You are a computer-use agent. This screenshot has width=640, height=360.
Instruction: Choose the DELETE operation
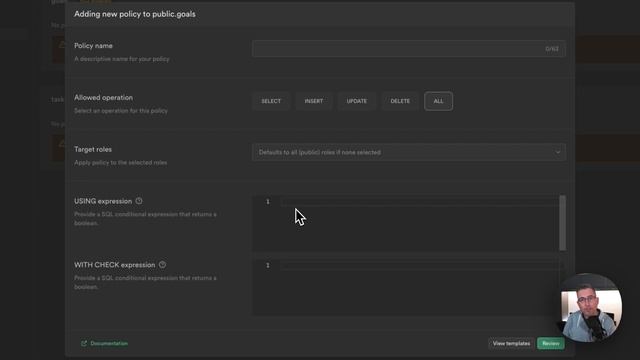(x=400, y=101)
